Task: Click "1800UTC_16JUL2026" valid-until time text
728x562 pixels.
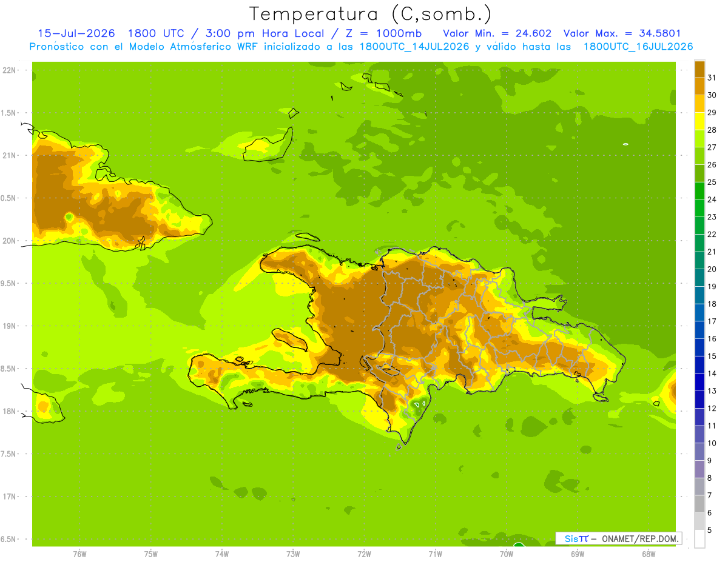Action: 638,47
